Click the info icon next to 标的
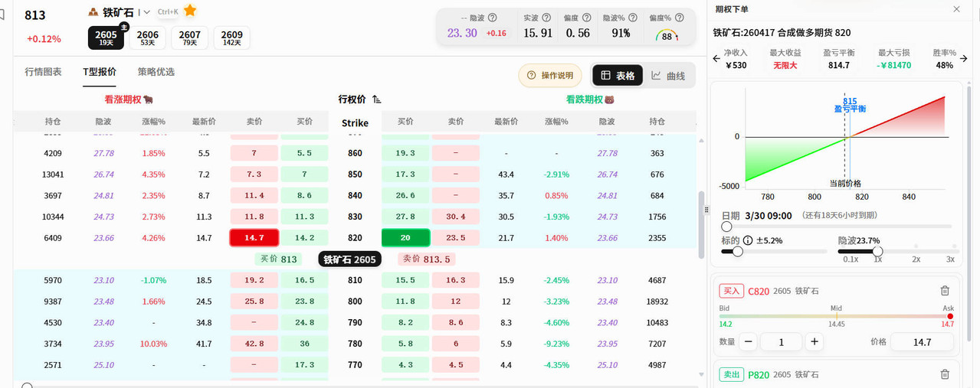980x388 pixels. coord(748,240)
